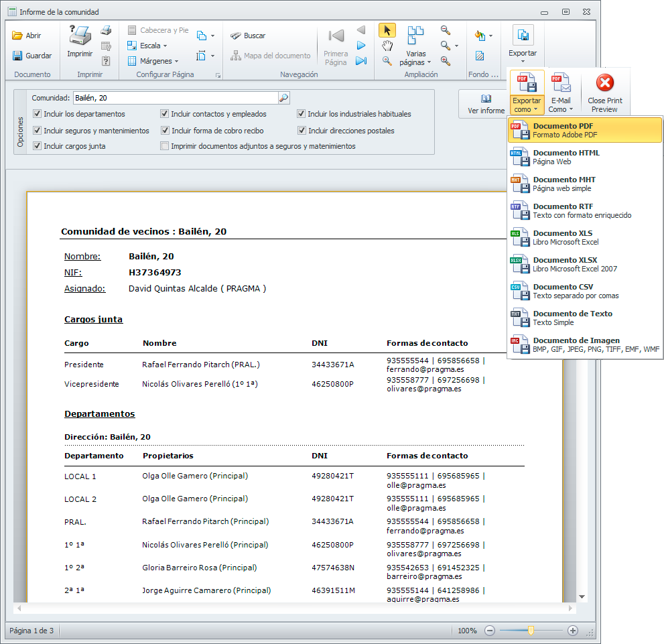Click the Ver informe button
Viewport: 664px width, 644px height.
click(486, 104)
